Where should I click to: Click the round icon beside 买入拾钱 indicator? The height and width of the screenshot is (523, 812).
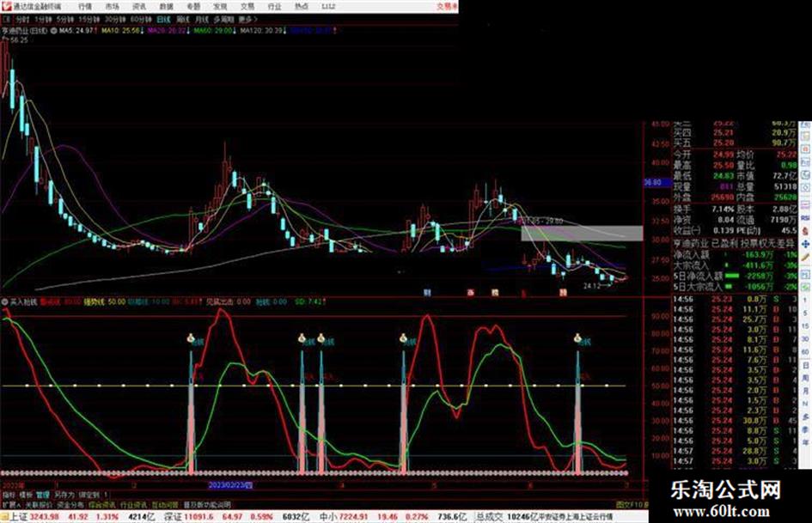click(4, 301)
